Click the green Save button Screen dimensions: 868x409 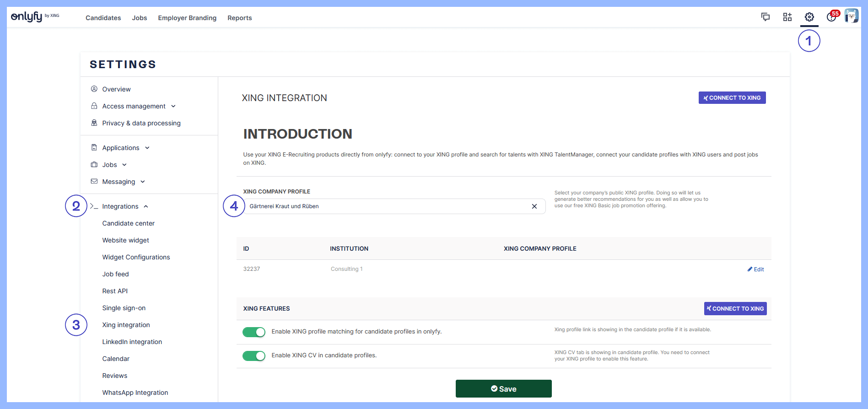click(x=504, y=389)
